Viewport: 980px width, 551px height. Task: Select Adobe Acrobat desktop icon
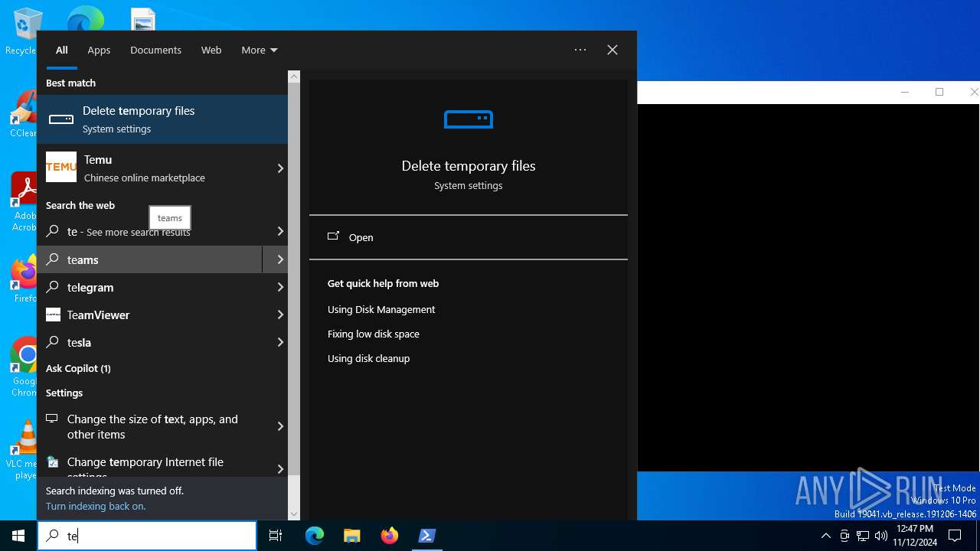[23, 202]
